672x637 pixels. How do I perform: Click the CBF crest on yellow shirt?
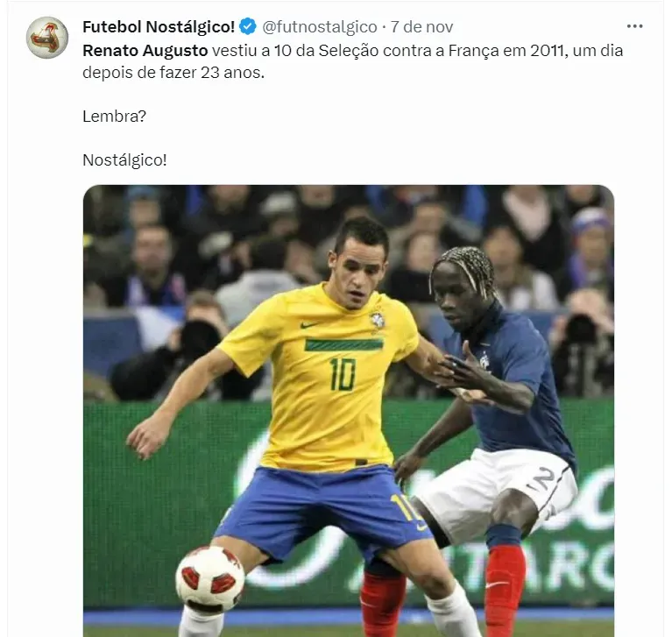coord(377,321)
